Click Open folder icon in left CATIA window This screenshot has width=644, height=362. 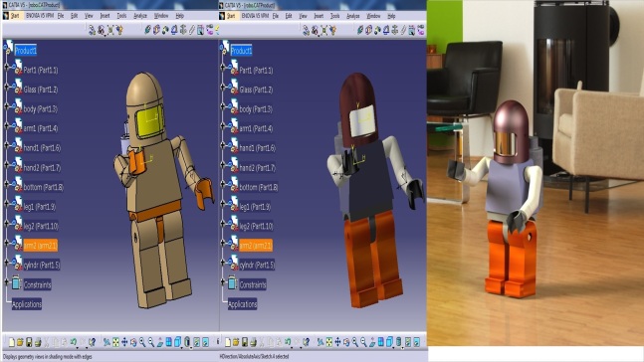click(20, 342)
